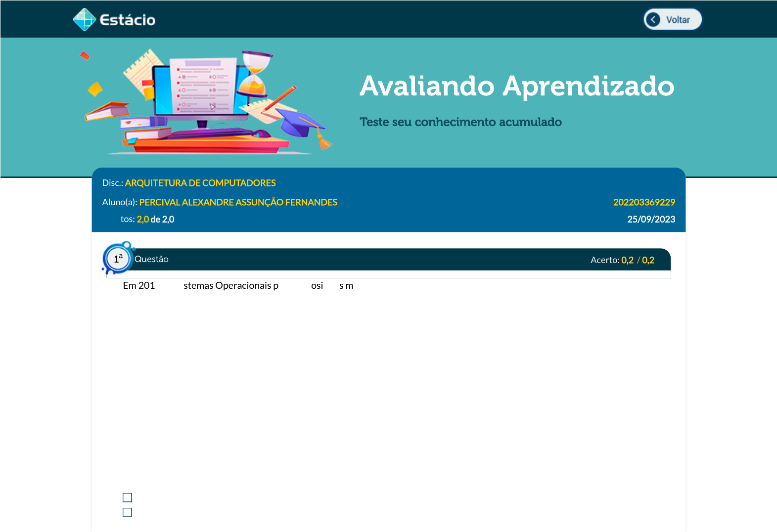Click the enrollment number 202203369229
Viewport: 777px width, 532px height.
pos(644,202)
